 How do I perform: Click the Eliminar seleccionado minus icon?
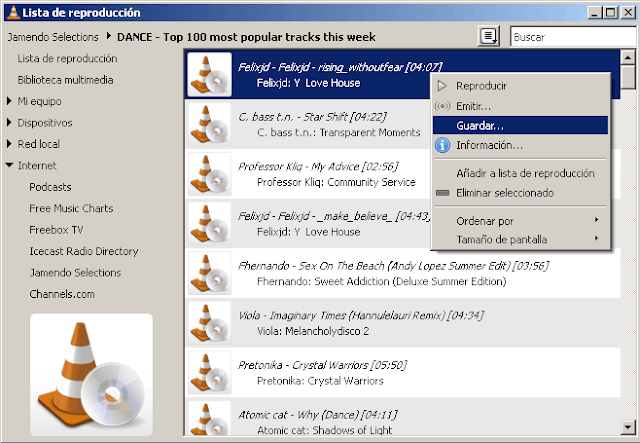click(x=442, y=193)
